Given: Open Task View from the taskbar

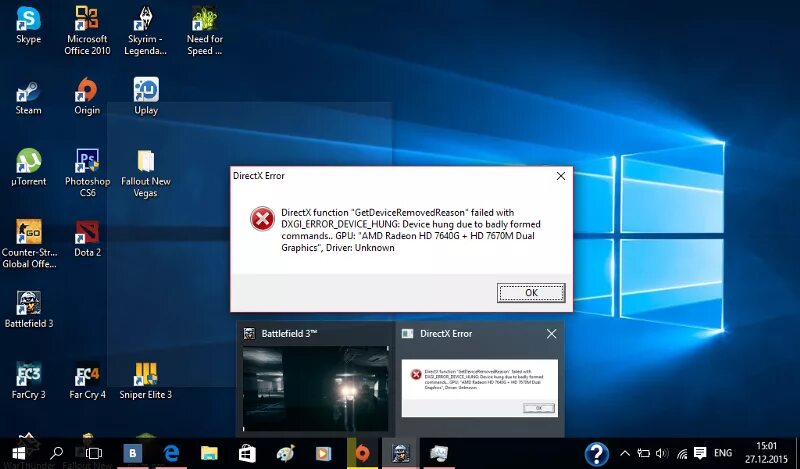Looking at the screenshot, I should coord(94,453).
